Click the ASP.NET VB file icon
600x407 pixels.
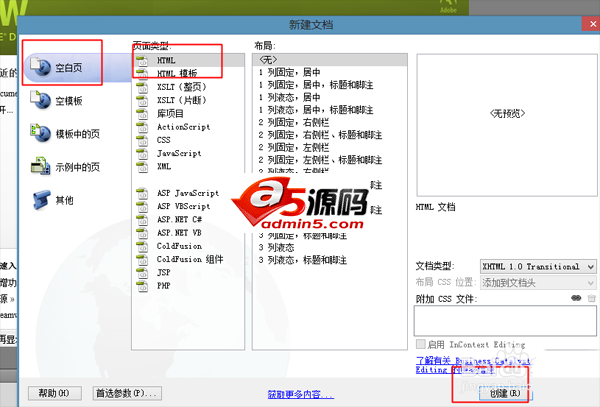point(142,233)
